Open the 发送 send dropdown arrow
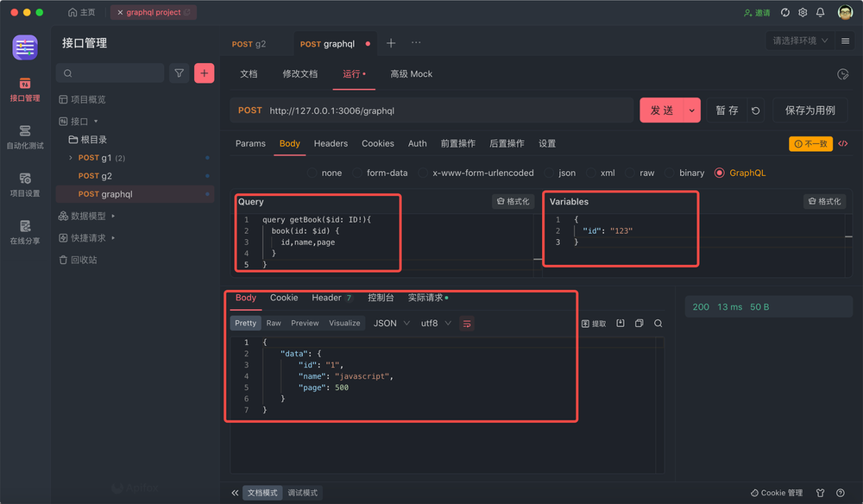Screen dimensions: 863x504 click(x=691, y=110)
